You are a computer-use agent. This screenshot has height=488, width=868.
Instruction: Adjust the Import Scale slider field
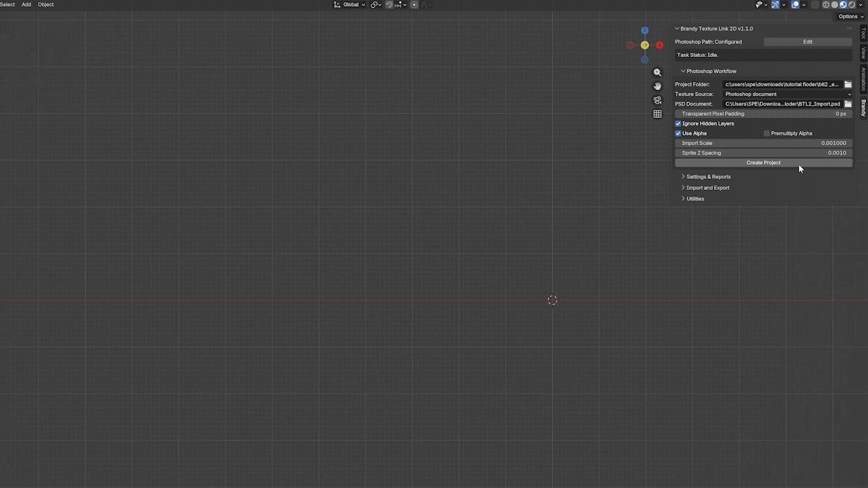coord(764,143)
